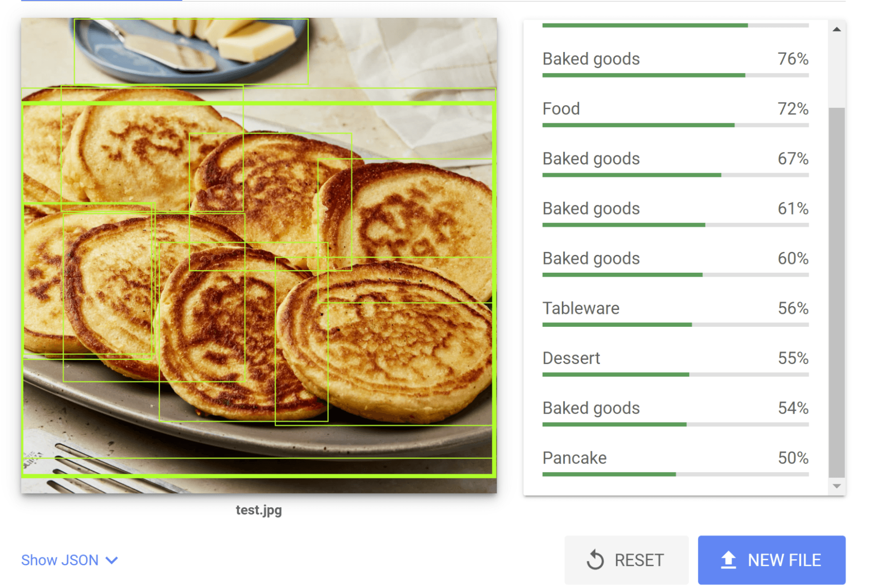Click the upload arrow icon
888x588 pixels.
point(728,560)
